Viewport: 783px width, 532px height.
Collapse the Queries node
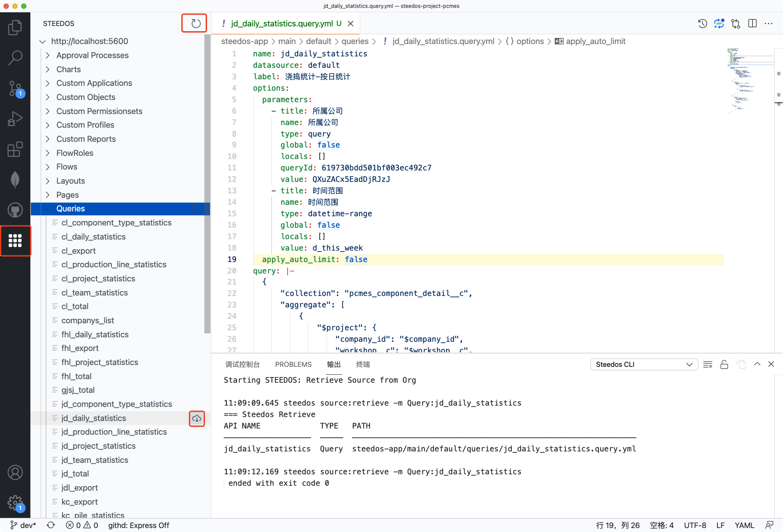[x=48, y=209]
